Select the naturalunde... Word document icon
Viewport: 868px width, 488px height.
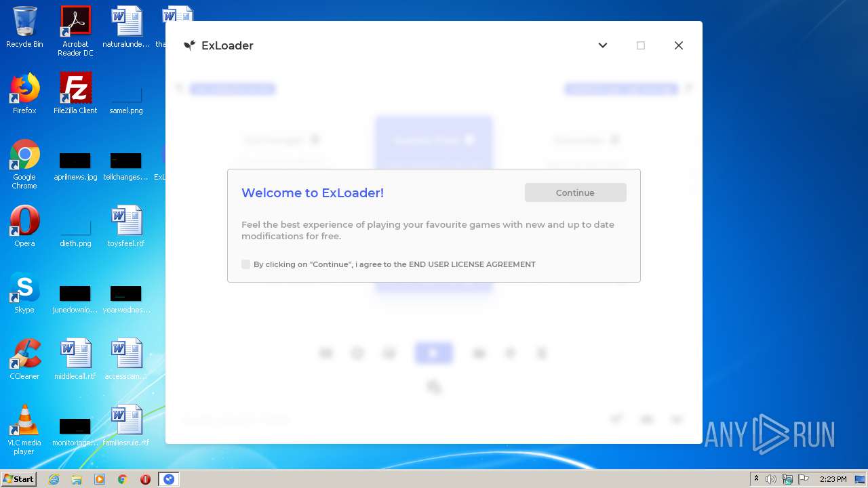(126, 27)
